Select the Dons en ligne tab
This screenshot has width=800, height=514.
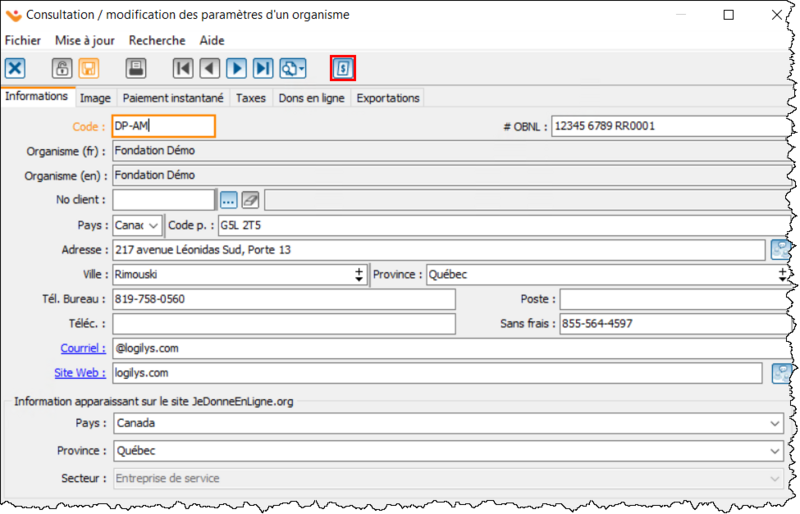click(x=310, y=98)
